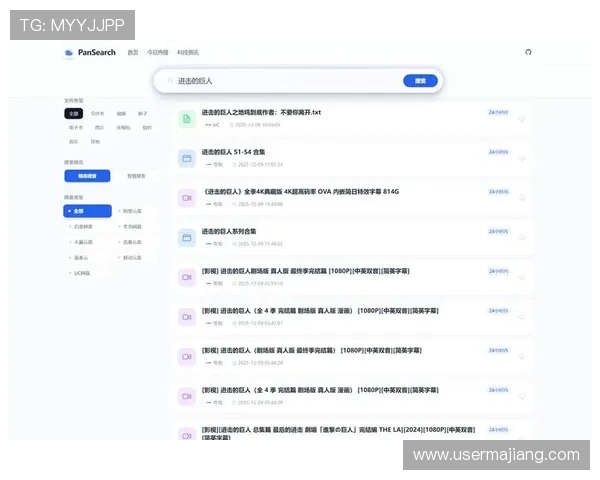The width and height of the screenshot is (600, 480).
Task: Filter file type by 软件
Action: (147, 127)
